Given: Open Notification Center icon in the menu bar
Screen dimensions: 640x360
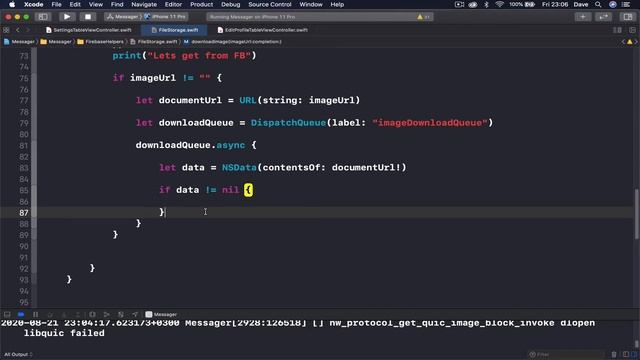Looking at the screenshot, I should [x=626, y=4].
